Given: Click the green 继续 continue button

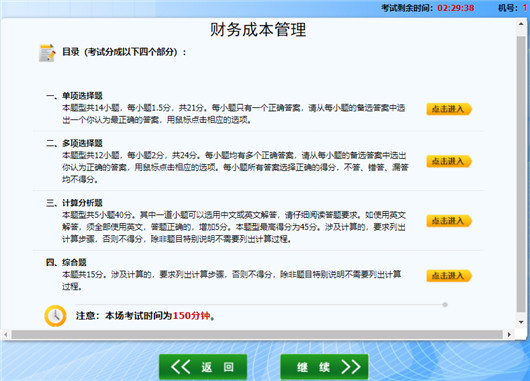Looking at the screenshot, I should click(x=324, y=367).
